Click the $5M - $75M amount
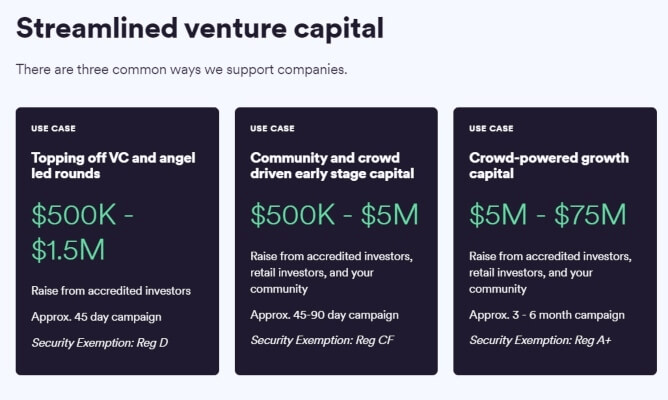This screenshot has height=400, width=668. pos(548,214)
